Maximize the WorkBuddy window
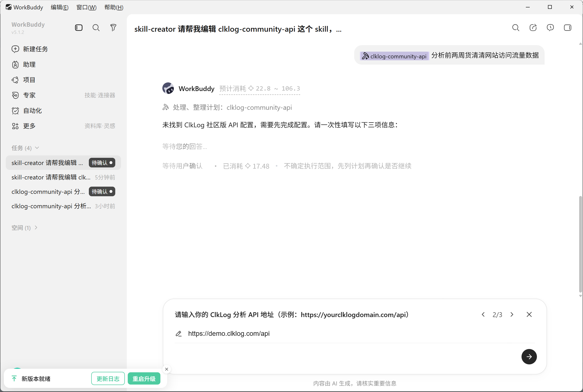 (550, 7)
